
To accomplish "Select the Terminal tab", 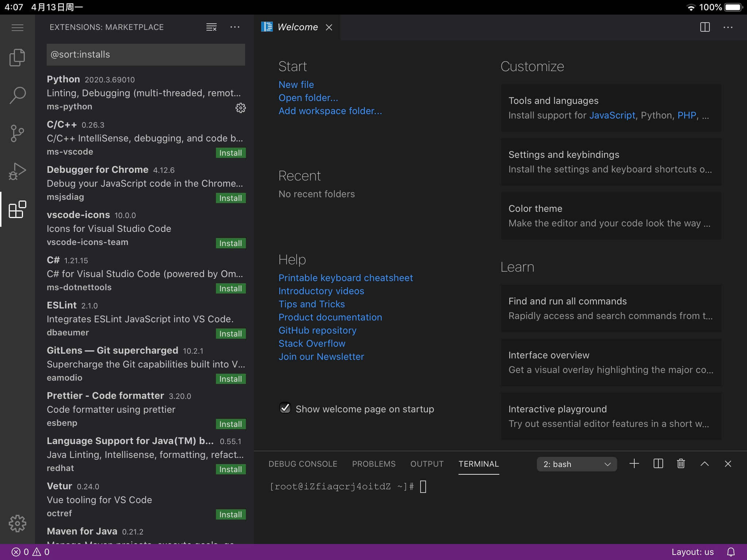I will coord(479,464).
